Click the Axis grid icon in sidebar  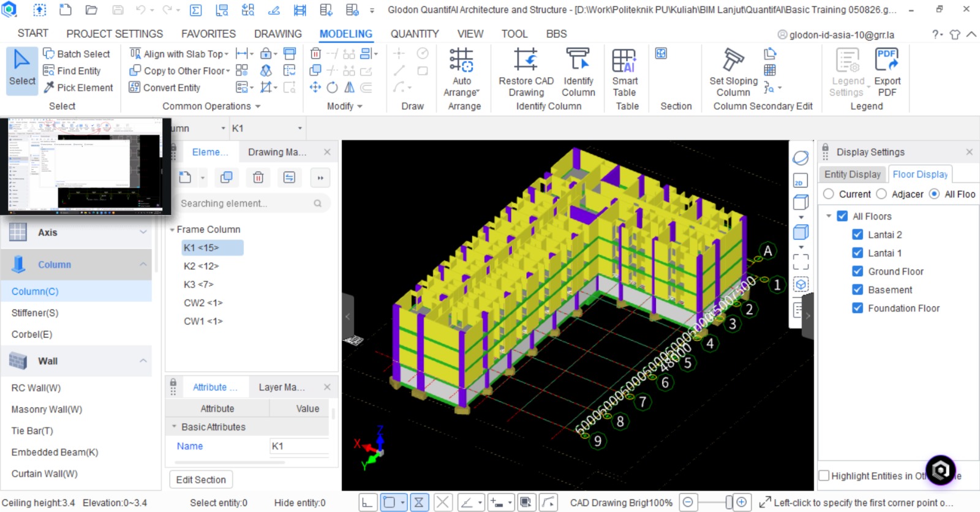18,232
